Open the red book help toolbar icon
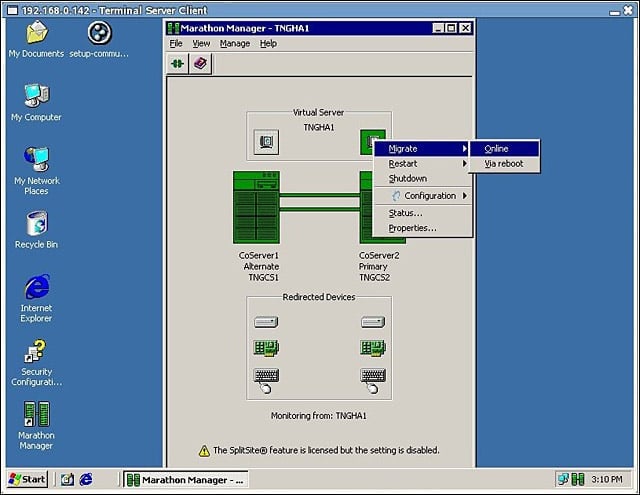This screenshot has height=495, width=640. coord(200,64)
